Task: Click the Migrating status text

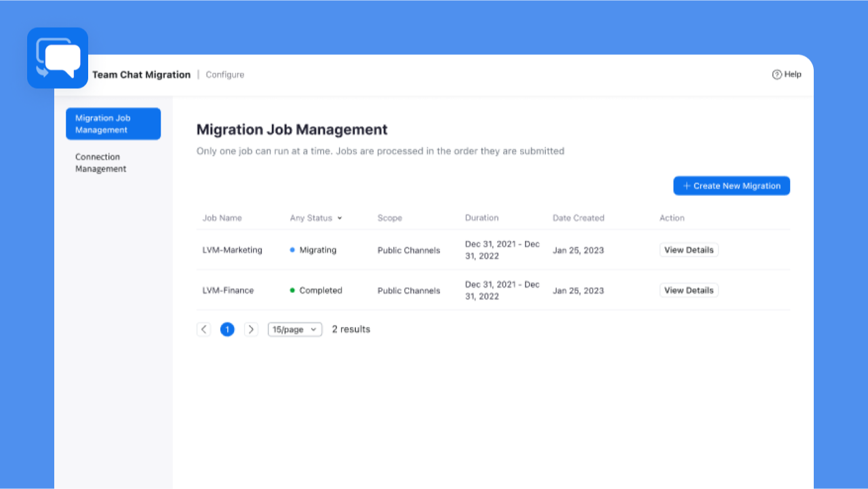Action: [318, 250]
